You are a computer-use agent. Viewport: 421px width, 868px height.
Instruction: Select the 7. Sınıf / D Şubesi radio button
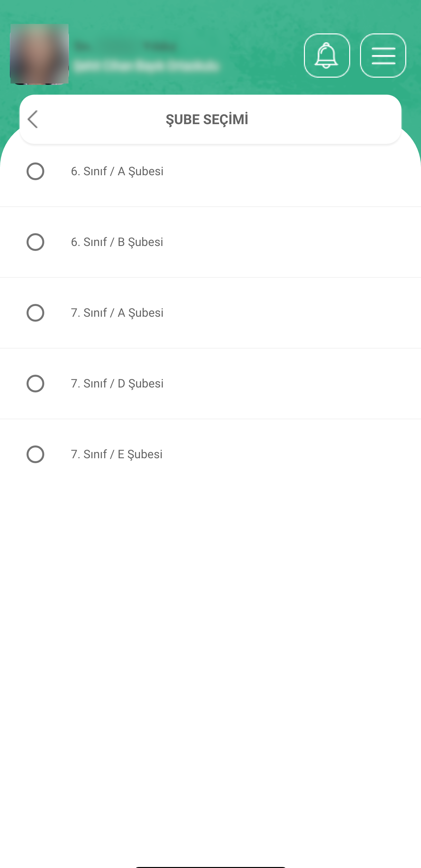(35, 384)
